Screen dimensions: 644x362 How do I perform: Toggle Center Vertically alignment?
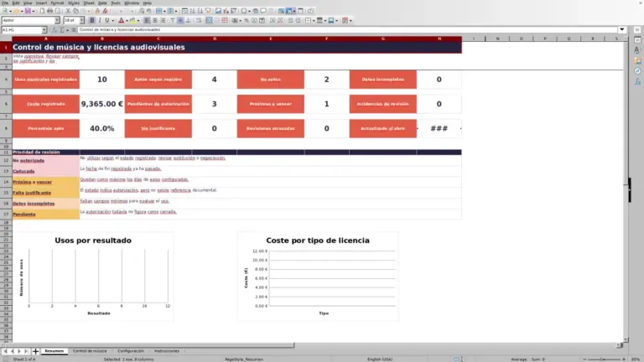[180, 20]
